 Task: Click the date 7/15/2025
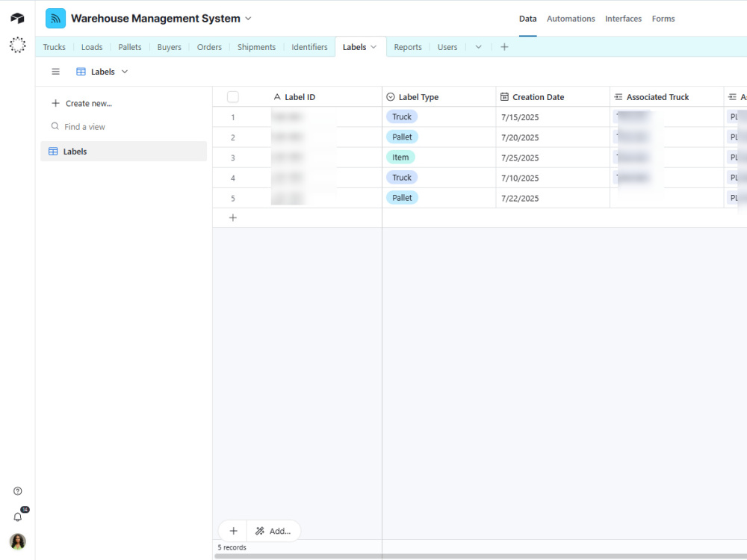520,117
